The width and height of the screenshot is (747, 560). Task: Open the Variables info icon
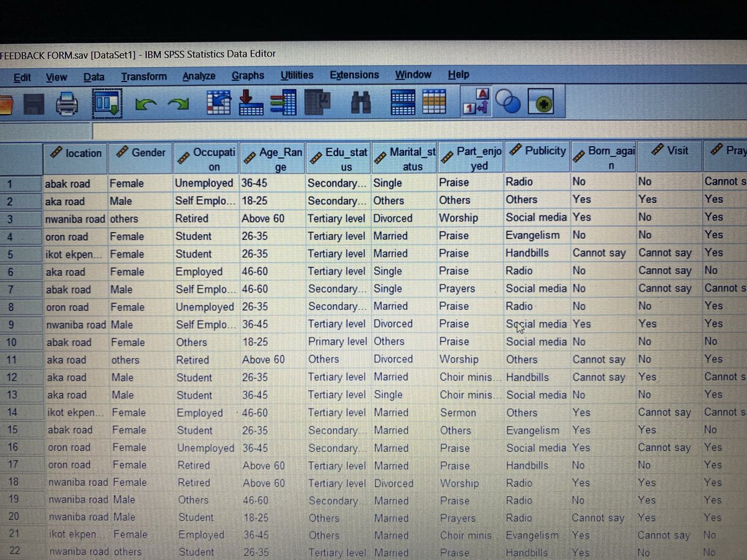[284, 103]
